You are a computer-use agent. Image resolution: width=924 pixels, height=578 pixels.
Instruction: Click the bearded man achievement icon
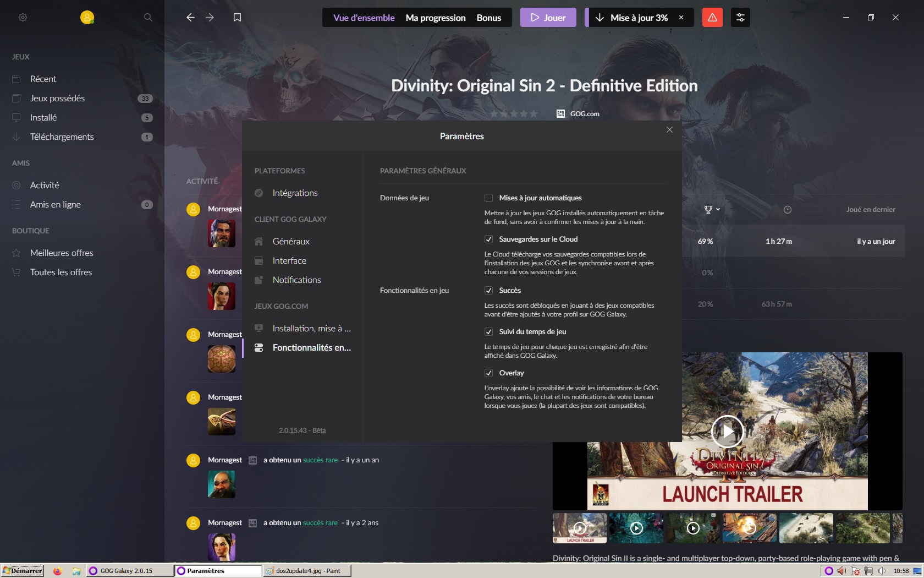222,233
